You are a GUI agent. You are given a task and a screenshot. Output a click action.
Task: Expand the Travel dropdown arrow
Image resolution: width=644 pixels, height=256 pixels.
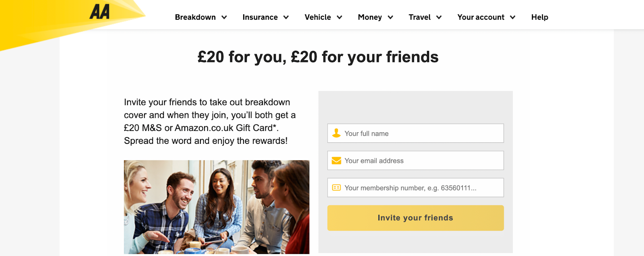(x=439, y=17)
